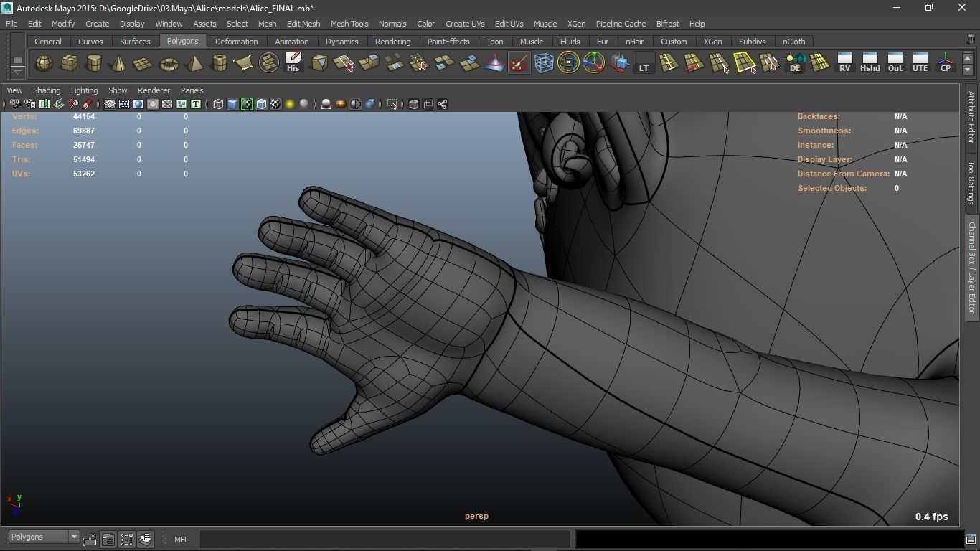Click the DE shelf icon
980x551 pixels.
click(x=795, y=63)
